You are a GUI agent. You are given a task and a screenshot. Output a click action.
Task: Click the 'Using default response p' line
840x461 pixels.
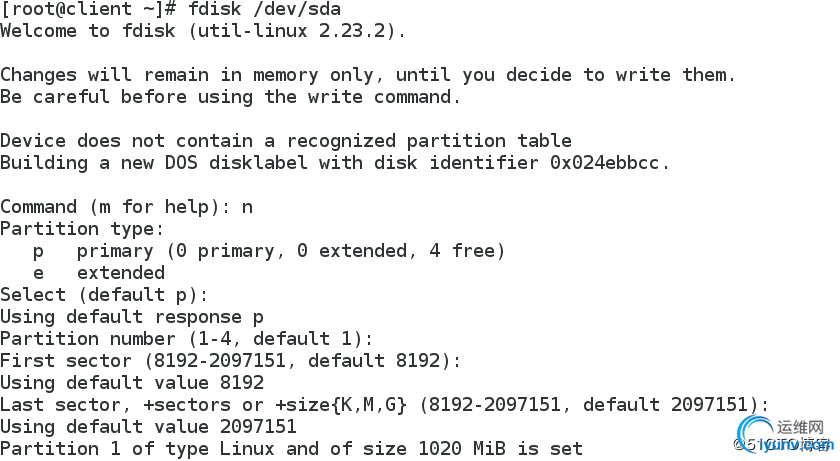click(132, 317)
